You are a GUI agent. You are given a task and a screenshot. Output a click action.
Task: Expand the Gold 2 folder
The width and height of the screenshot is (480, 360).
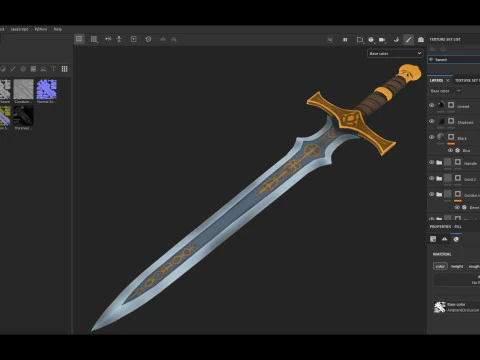(x=439, y=179)
